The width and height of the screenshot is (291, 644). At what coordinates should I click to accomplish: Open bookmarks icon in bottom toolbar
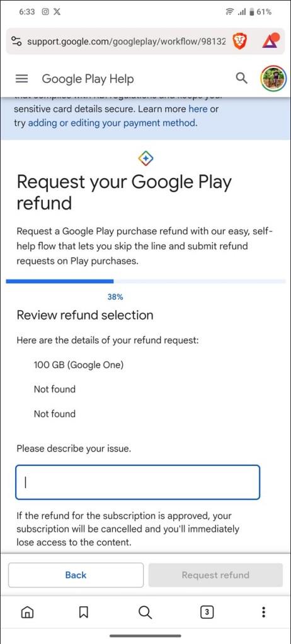84,613
